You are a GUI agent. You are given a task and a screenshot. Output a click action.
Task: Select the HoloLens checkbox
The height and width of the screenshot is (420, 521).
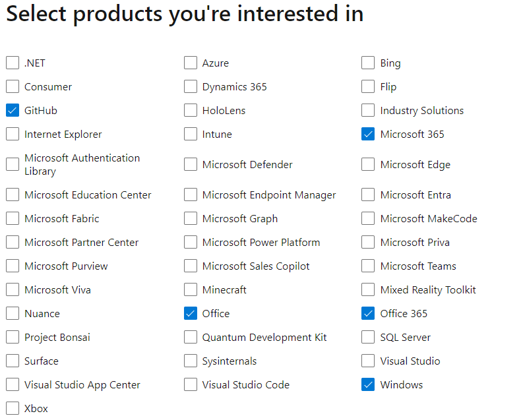point(191,110)
